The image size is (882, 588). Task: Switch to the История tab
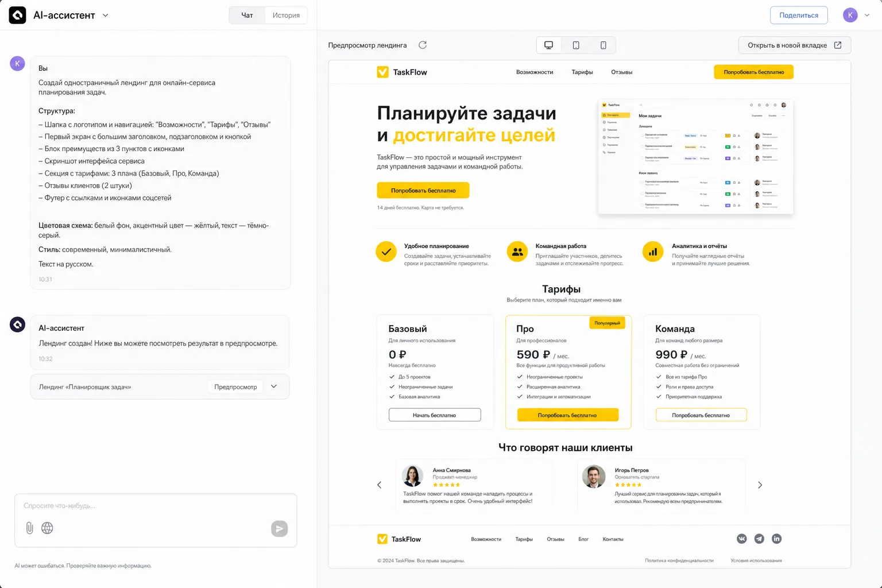pyautogui.click(x=286, y=16)
